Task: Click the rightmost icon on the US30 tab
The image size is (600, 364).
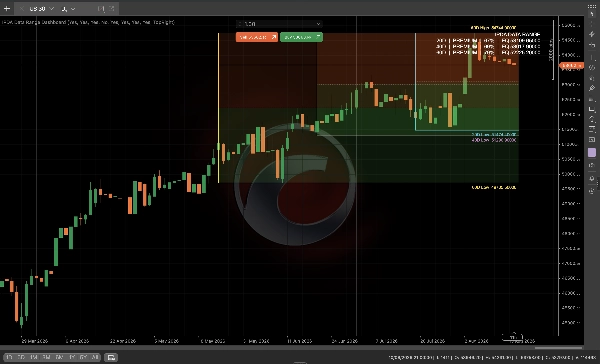Action: pyautogui.click(x=112, y=8)
